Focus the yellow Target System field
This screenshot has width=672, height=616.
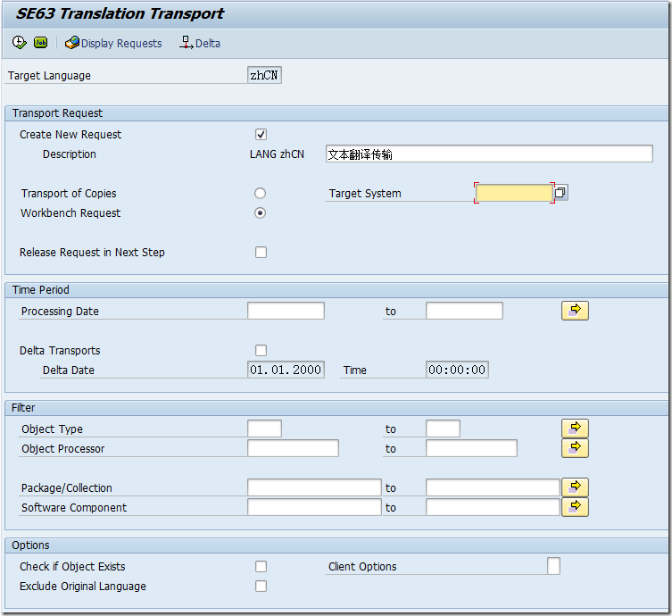point(514,193)
